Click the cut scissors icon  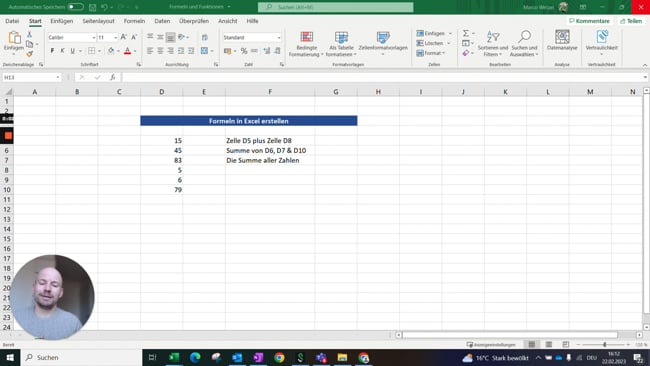tap(29, 34)
